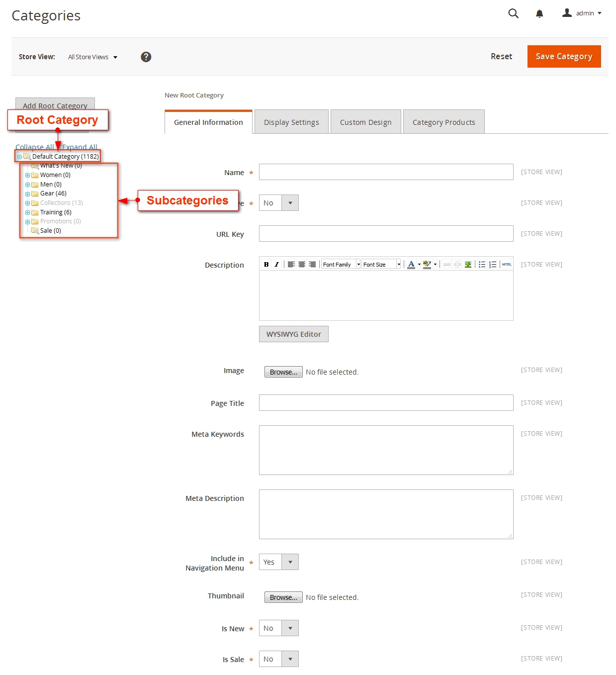The image size is (616, 675).
Task: Click the Save Category button
Action: click(564, 56)
